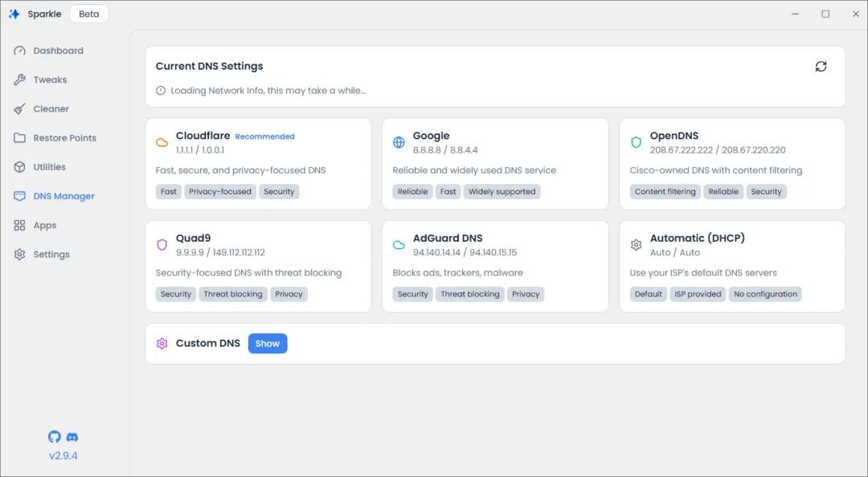Viewport: 868px width, 477px height.
Task: Select the Automatic (DHCP) title
Action: 698,238
